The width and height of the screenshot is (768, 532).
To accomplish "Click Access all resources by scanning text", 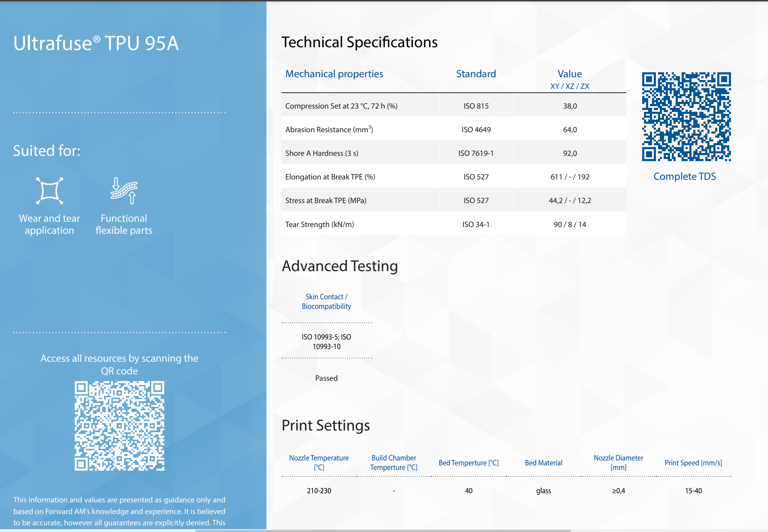I will pos(119,365).
